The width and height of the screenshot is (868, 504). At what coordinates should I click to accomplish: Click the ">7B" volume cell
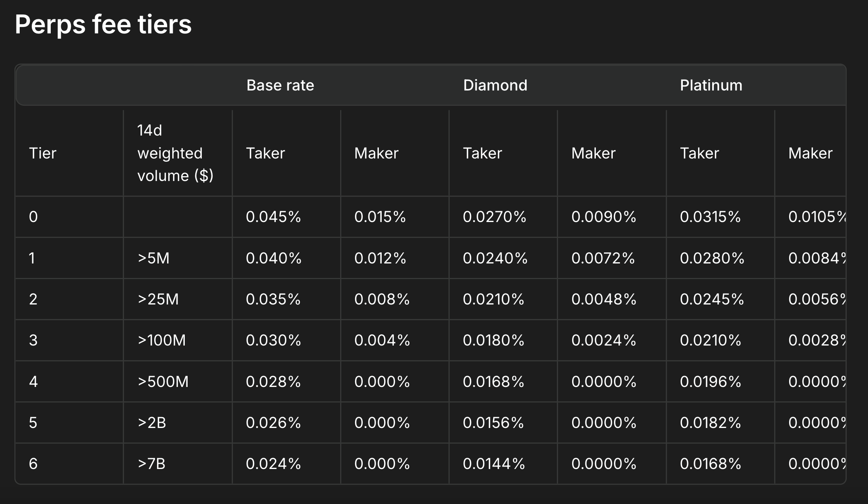tap(151, 464)
